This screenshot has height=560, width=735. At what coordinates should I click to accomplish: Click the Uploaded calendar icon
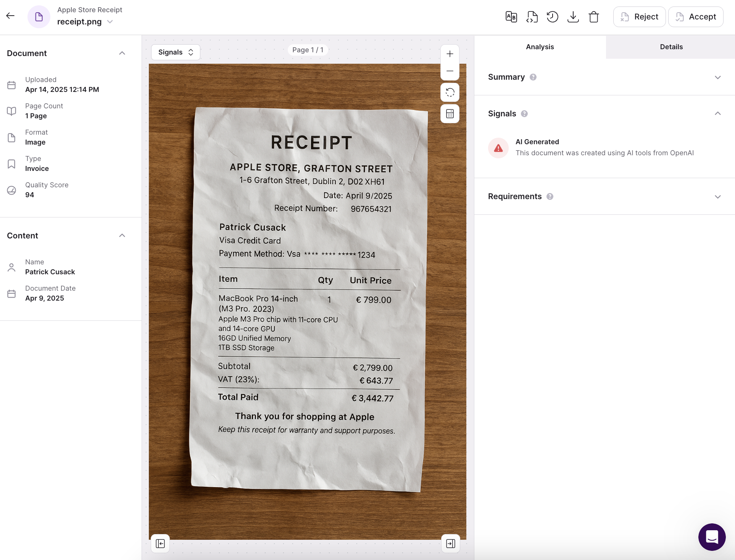click(11, 85)
